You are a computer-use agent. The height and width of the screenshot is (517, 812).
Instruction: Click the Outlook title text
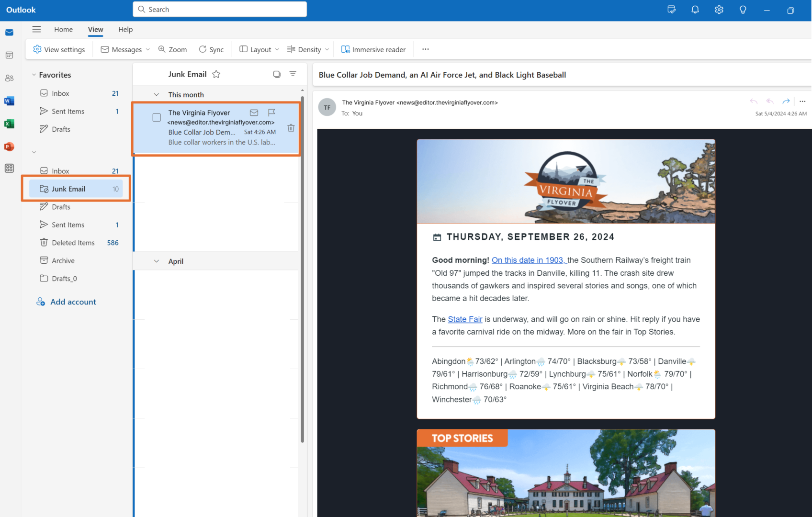21,10
